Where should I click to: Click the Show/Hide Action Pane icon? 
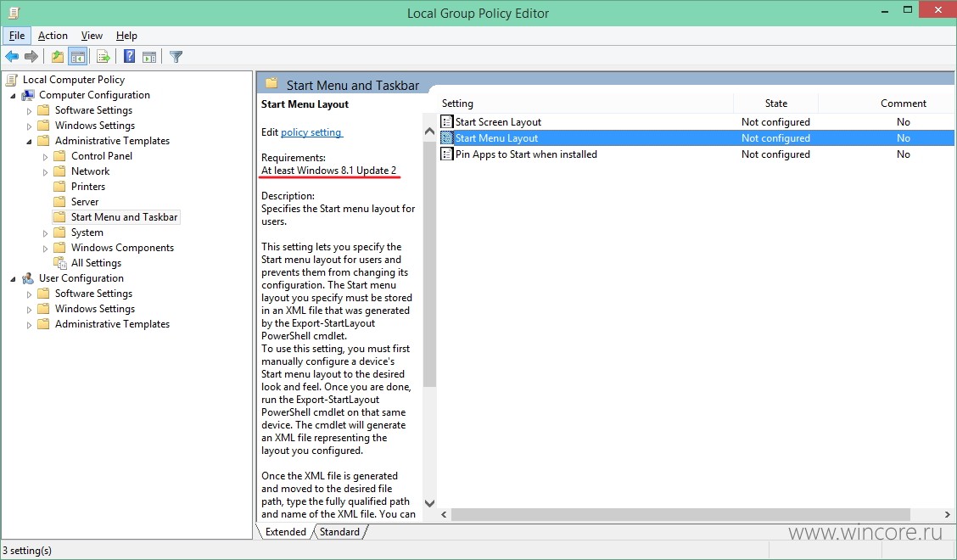(149, 57)
